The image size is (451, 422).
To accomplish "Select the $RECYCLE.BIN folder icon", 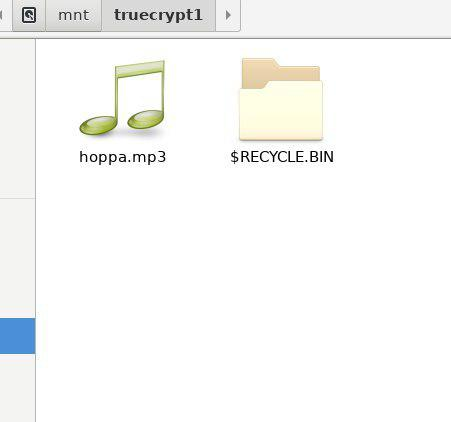I will 281,99.
